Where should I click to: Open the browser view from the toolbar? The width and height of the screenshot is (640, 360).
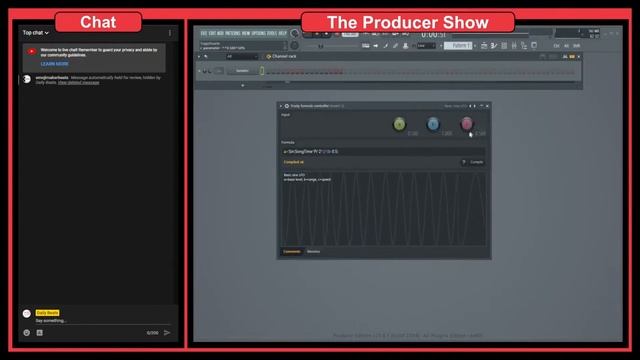(524, 46)
